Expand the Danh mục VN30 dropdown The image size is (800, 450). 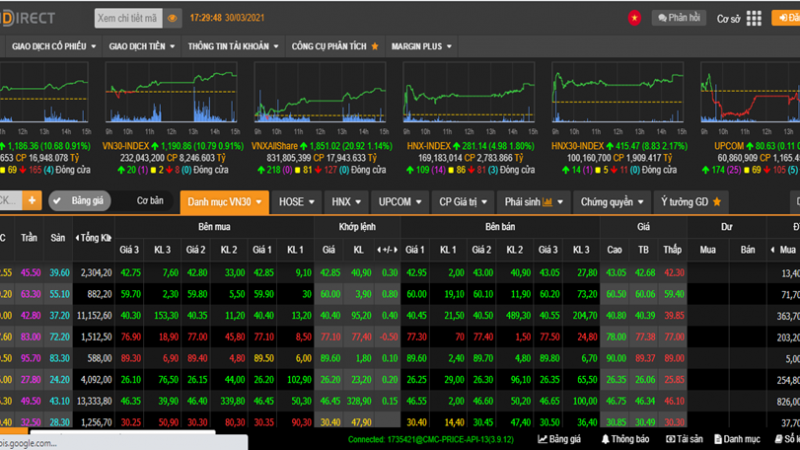[x=224, y=202]
